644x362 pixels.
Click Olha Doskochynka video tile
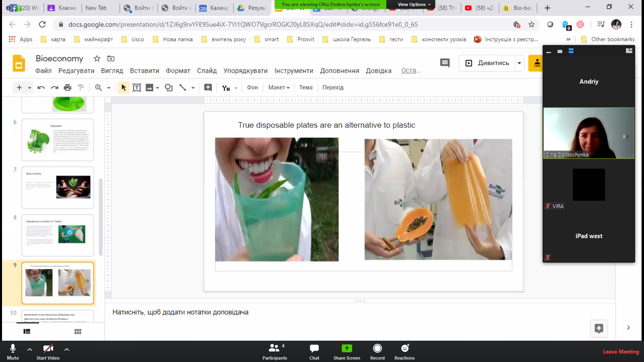point(589,133)
